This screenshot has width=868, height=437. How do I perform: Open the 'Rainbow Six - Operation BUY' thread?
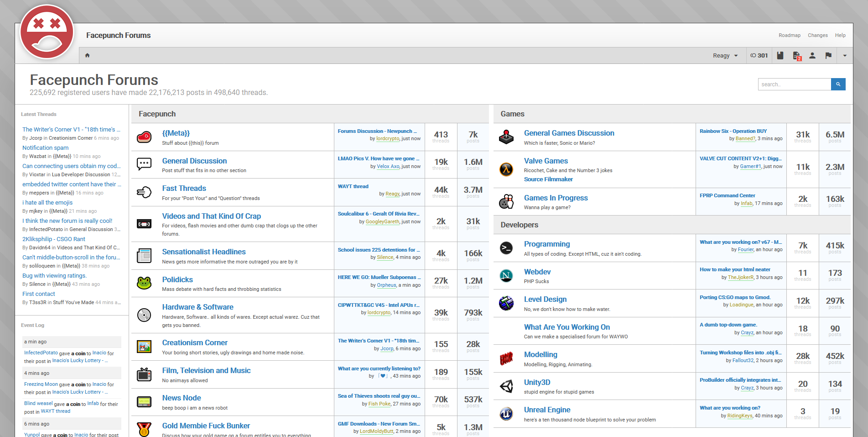point(733,131)
